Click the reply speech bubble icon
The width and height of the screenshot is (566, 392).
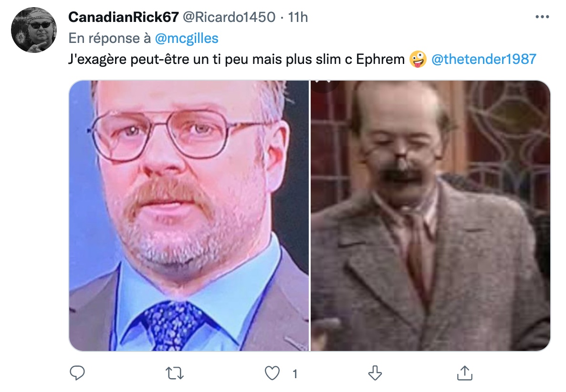point(77,373)
